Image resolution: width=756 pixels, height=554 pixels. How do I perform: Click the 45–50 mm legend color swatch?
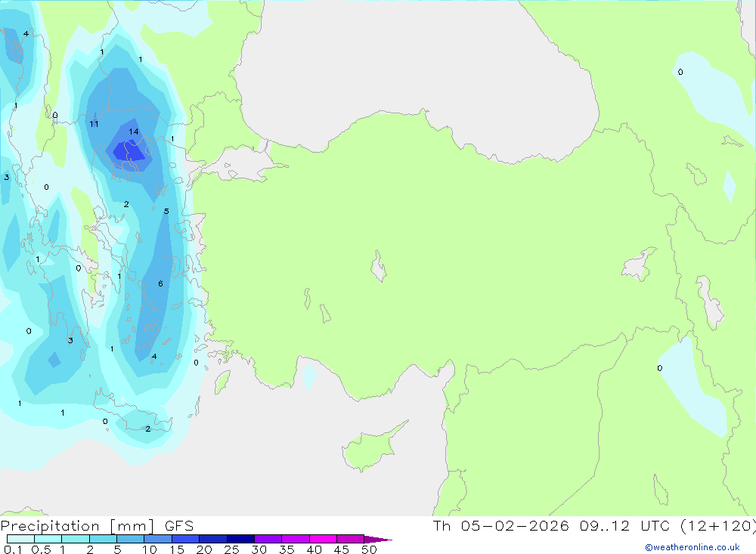(351, 539)
